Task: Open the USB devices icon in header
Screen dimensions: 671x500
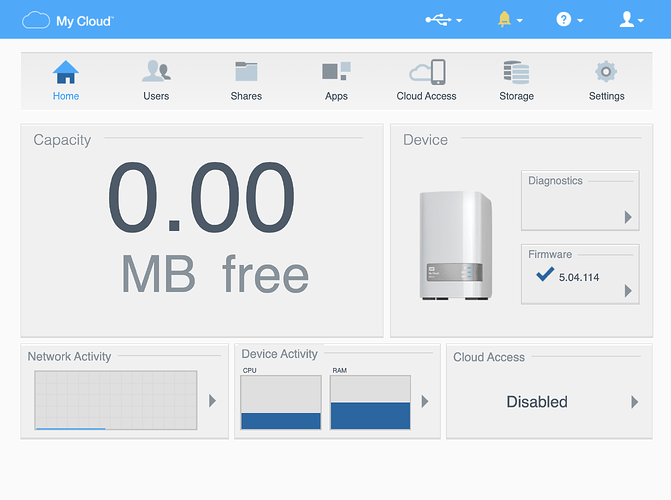Action: pos(438,19)
